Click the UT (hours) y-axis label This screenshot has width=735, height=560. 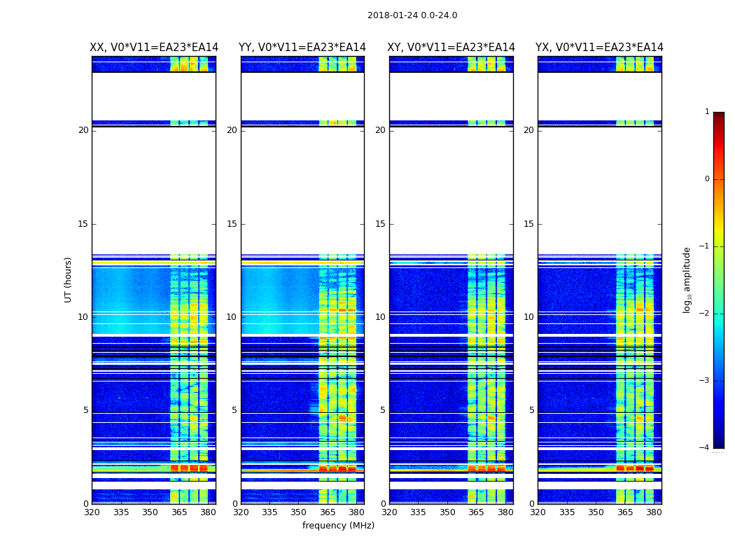coord(69,279)
